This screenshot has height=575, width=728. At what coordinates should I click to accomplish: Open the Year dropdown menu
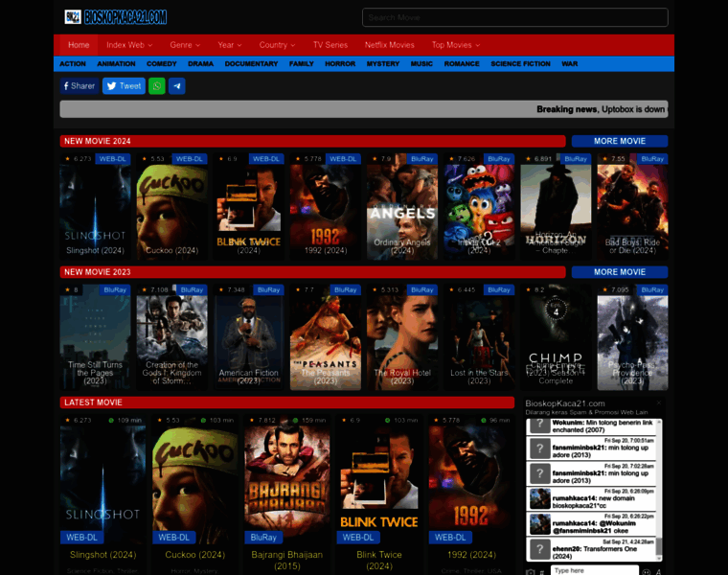click(x=230, y=45)
